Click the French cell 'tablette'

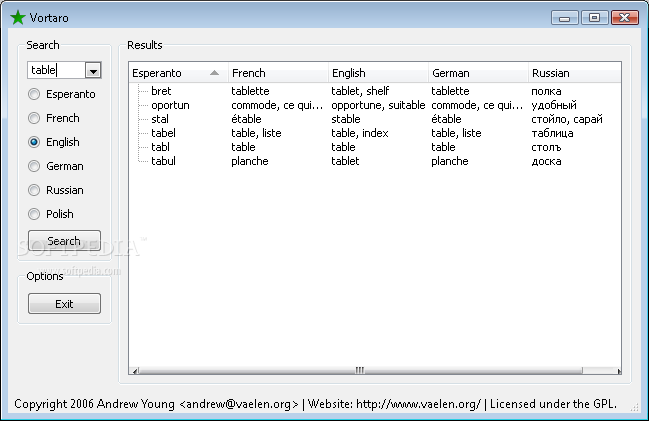[250, 91]
